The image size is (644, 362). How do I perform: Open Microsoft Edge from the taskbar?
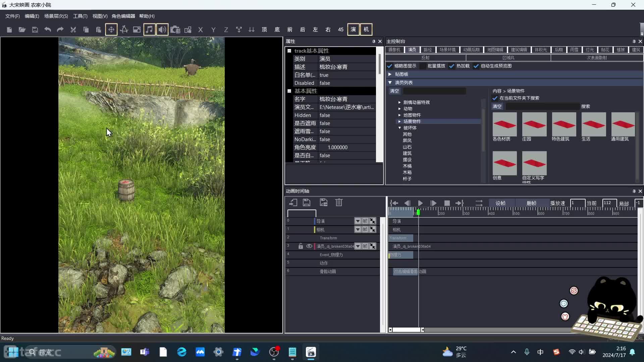(182, 352)
